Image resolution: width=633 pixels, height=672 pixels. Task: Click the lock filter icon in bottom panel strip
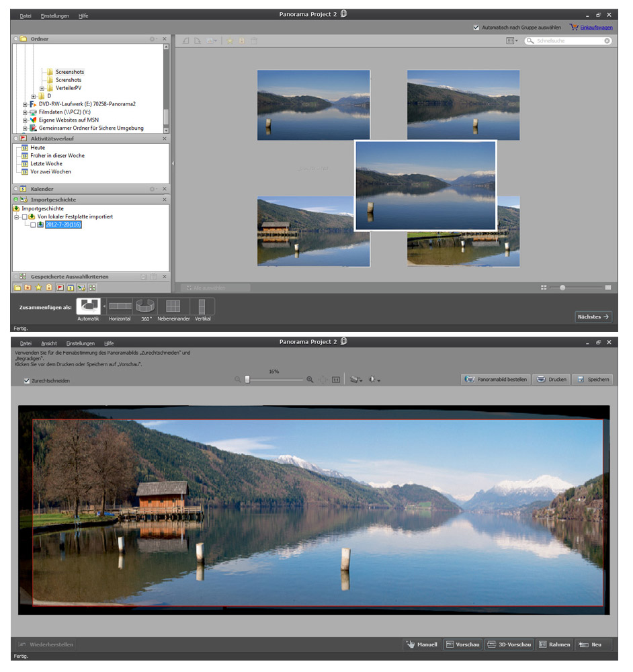[x=49, y=288]
